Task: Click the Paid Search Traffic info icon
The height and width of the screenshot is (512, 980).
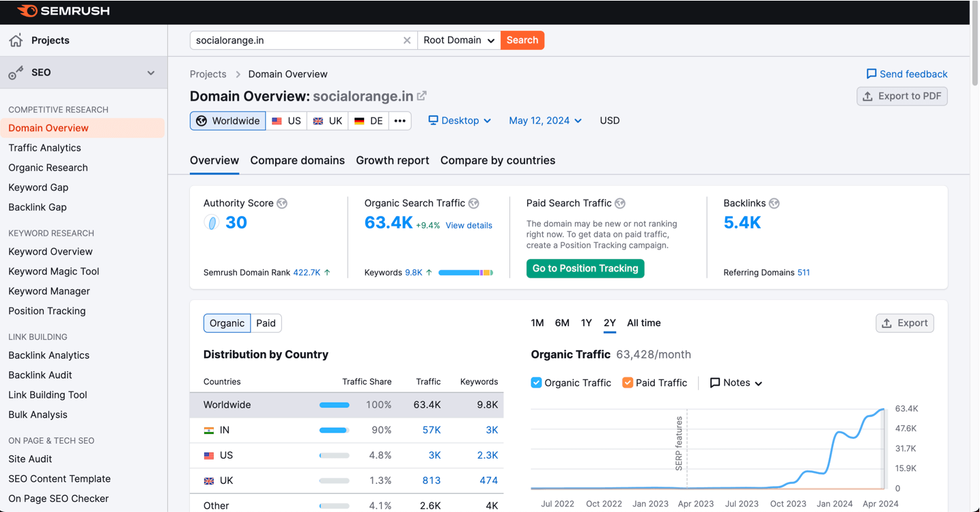Action: click(x=620, y=203)
